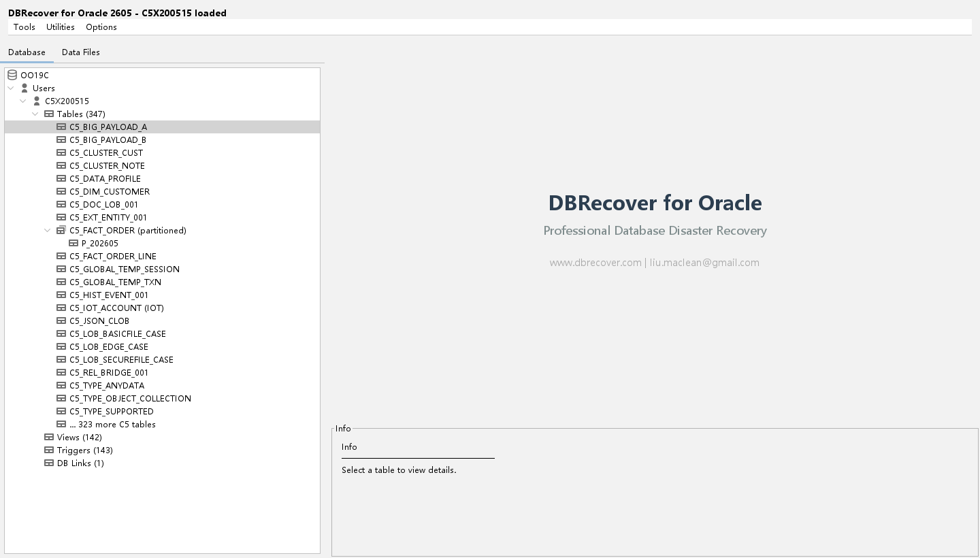Select the C5_TYPE_ANYDATA table
The width and height of the screenshot is (980, 558).
[x=107, y=386]
